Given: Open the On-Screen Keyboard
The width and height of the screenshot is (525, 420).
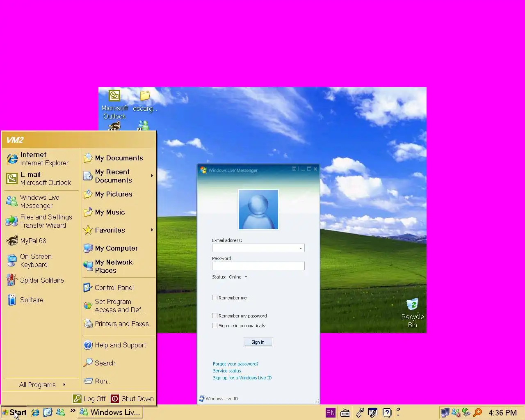Looking at the screenshot, I should pyautogui.click(x=41, y=260).
